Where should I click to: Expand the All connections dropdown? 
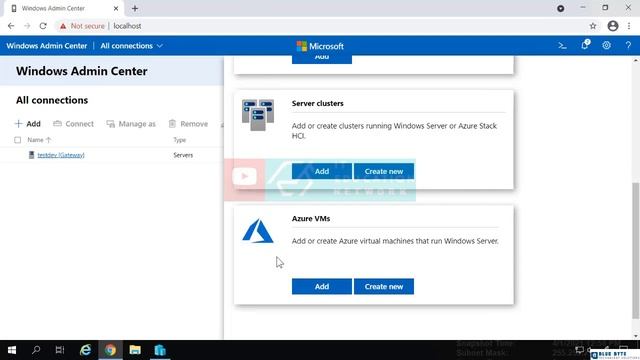click(x=131, y=46)
